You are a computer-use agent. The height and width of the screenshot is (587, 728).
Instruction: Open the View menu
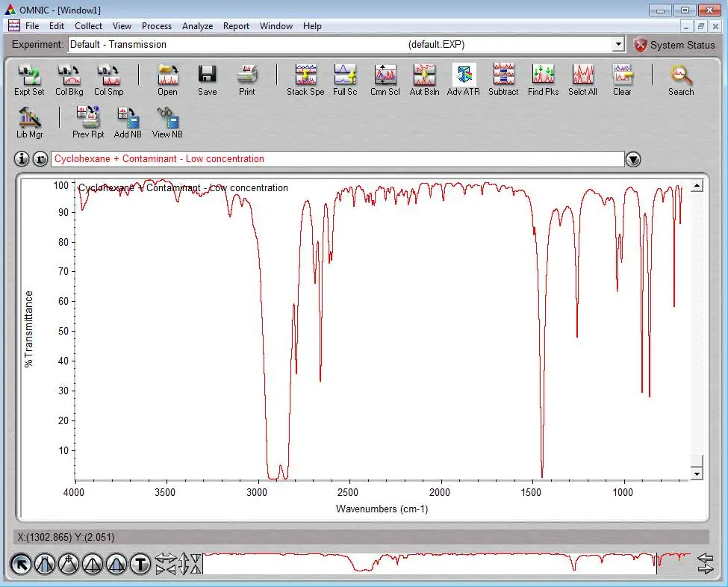pyautogui.click(x=122, y=26)
